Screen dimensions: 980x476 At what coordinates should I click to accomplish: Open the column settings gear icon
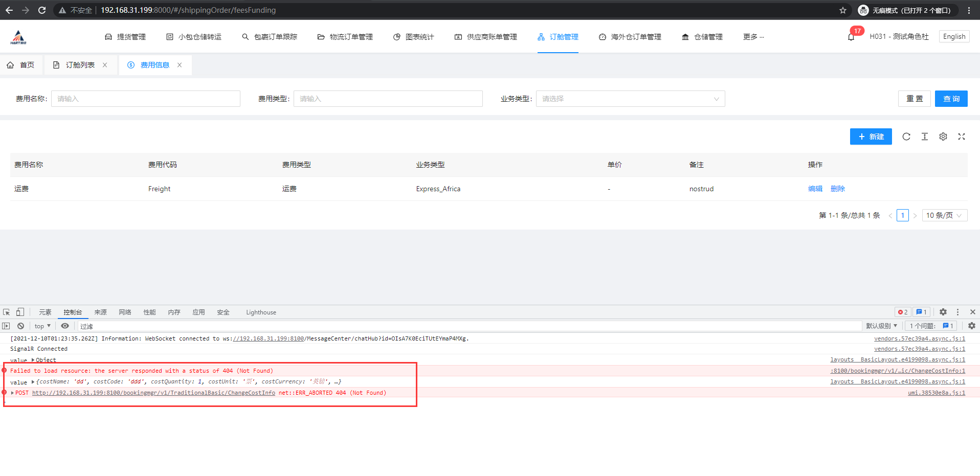(x=943, y=137)
